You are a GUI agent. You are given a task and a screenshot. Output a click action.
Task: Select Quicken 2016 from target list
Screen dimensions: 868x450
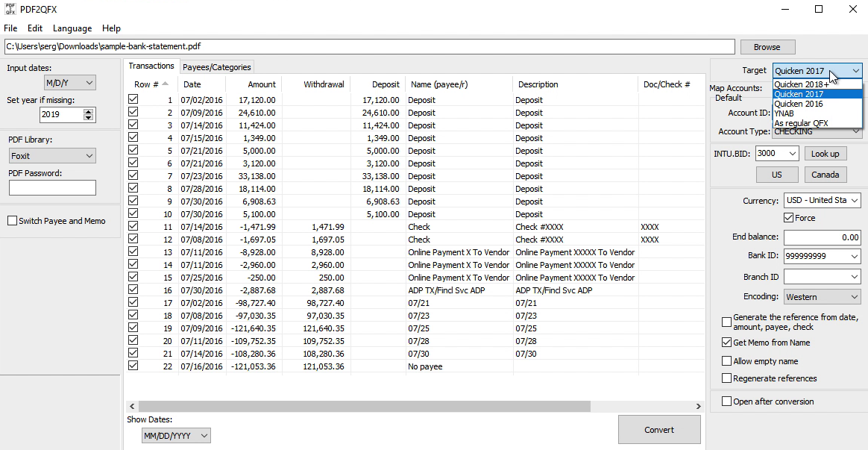(x=817, y=104)
